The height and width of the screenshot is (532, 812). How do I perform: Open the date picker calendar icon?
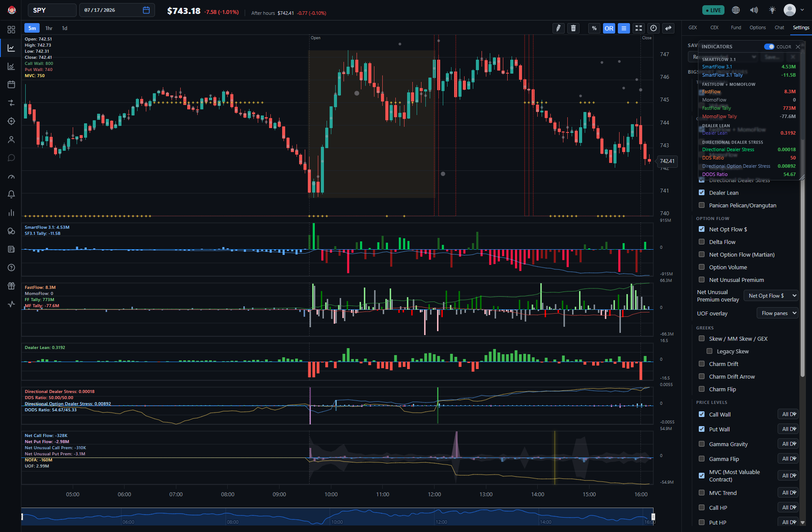146,10
